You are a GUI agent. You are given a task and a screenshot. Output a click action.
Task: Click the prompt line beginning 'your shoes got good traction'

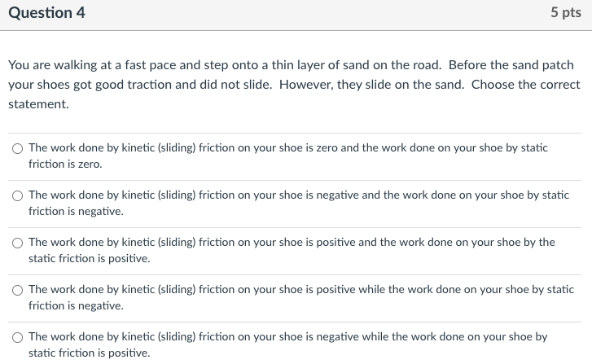coord(294,85)
